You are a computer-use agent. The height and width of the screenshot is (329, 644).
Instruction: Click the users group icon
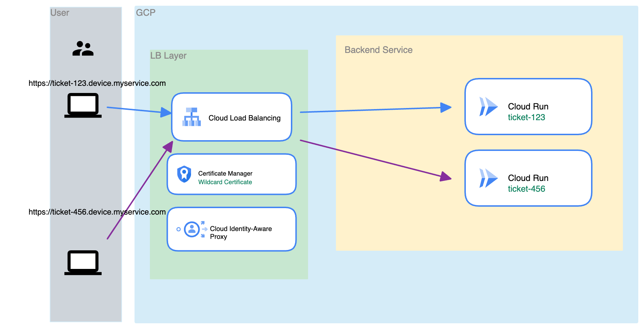(83, 48)
